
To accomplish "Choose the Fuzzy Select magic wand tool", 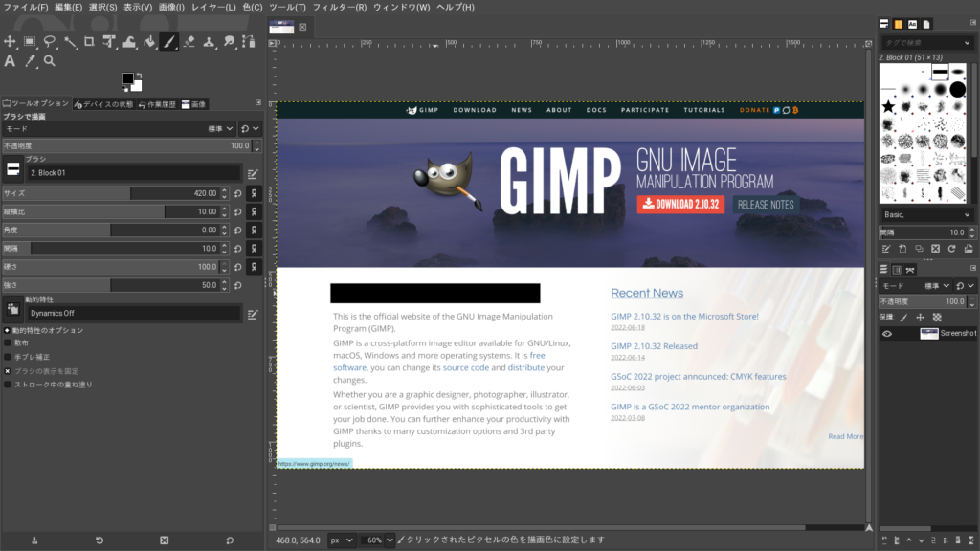I will [70, 42].
